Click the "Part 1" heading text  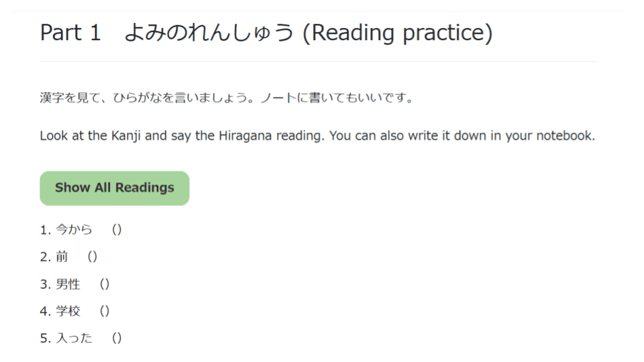click(x=70, y=33)
